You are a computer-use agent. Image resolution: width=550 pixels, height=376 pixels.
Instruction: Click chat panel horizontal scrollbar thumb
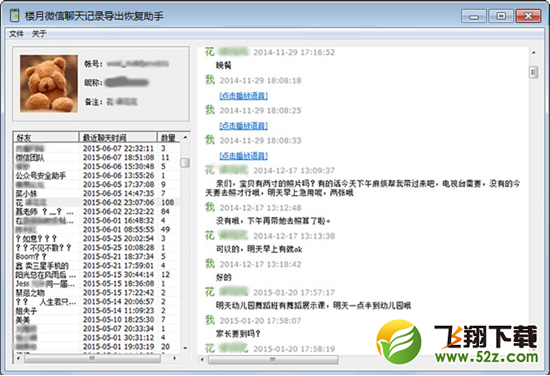(273, 359)
